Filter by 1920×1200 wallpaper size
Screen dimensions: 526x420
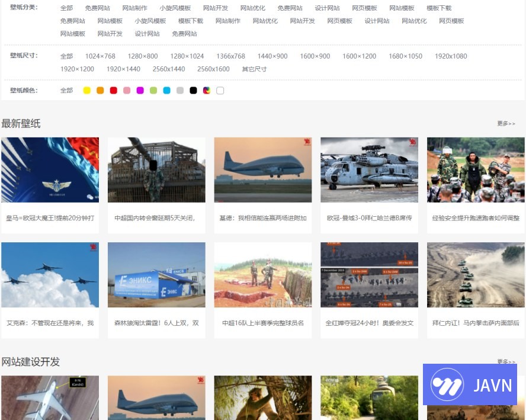77,69
